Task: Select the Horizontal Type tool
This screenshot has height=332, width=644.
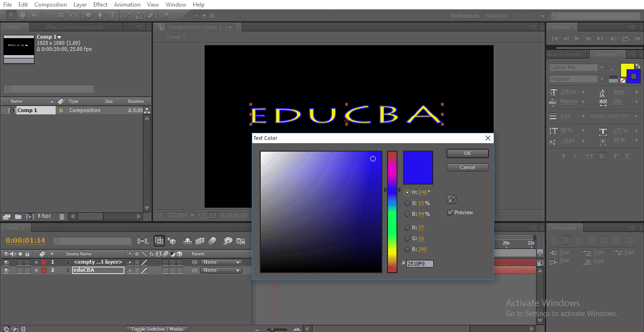Action: (112, 16)
